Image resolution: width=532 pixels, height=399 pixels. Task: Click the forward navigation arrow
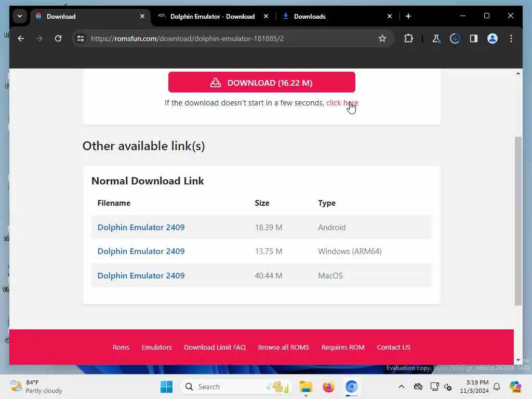[x=39, y=38]
